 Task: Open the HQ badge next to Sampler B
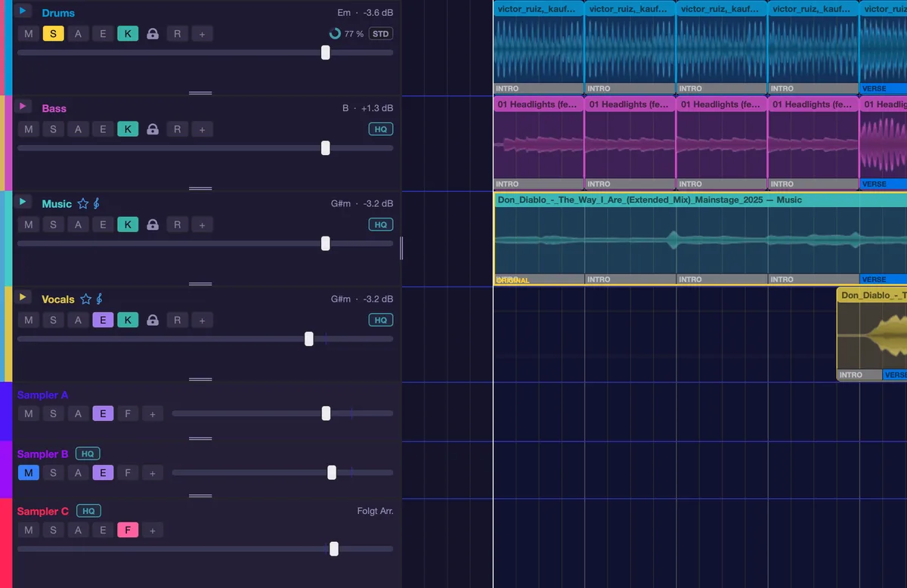(88, 453)
